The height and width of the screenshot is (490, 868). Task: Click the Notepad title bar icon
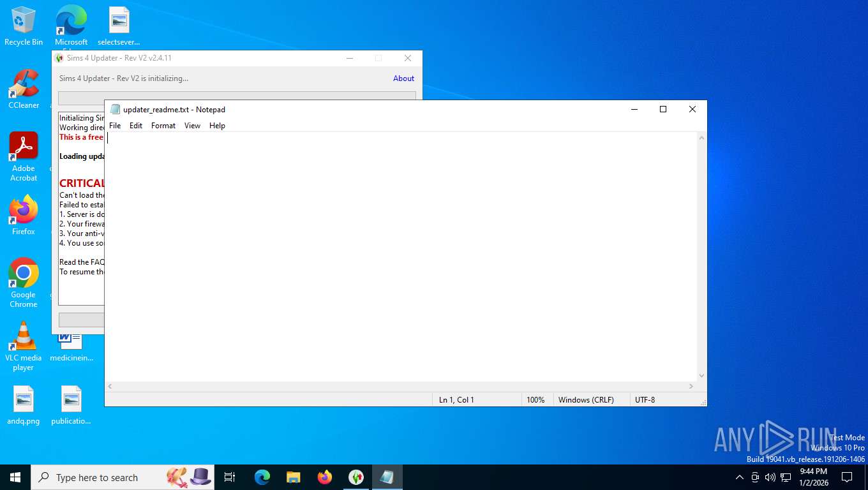115,109
